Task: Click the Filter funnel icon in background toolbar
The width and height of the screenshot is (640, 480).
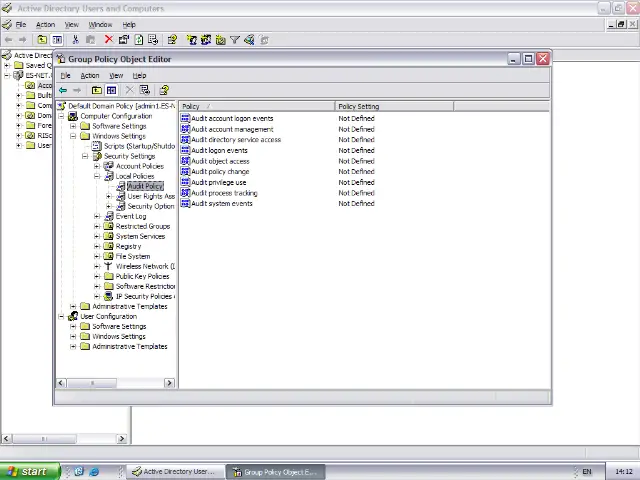Action: 235,40
